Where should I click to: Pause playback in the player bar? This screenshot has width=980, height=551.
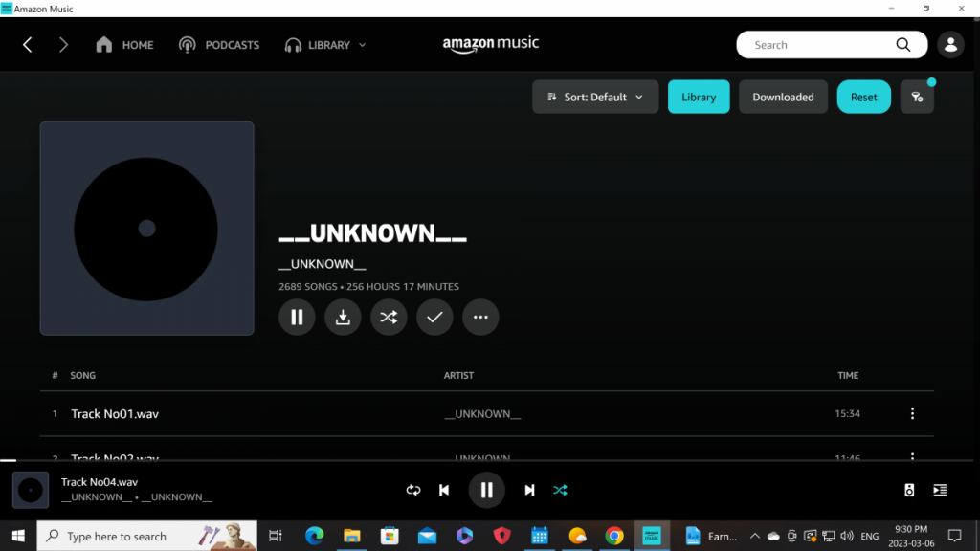tap(486, 491)
